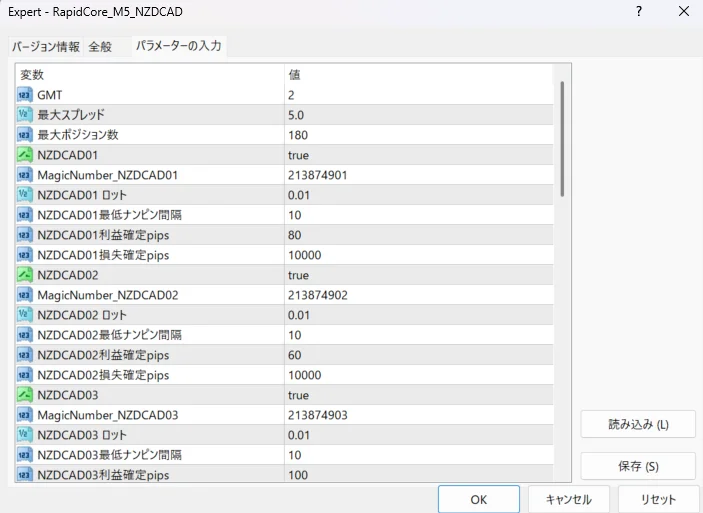
Task: Click the icon beside NZDCAD02利益確定pips
Action: [x=25, y=355]
